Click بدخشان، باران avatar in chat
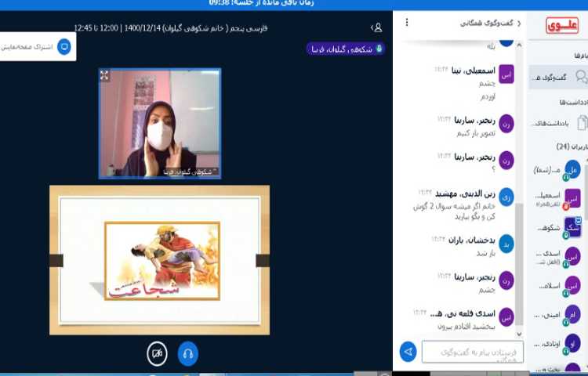Viewport: 588px width, 376px height. pos(506,244)
